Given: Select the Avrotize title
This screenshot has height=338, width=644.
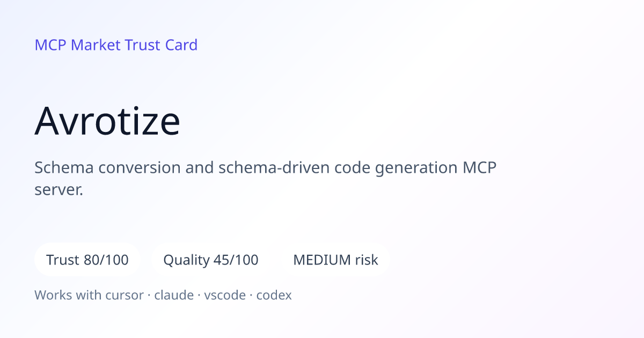Looking at the screenshot, I should click(107, 121).
